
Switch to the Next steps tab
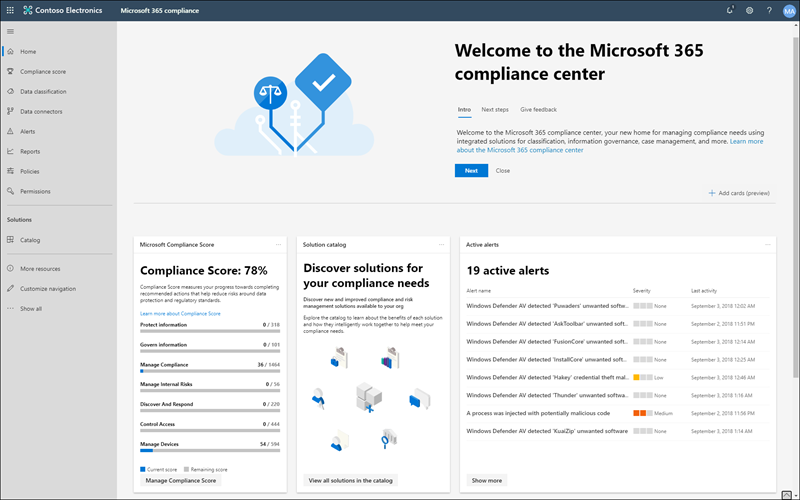coord(495,110)
